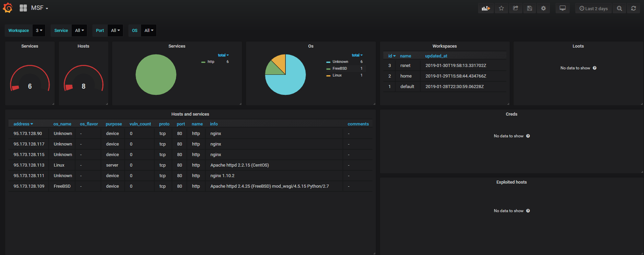
Task: Click Linux color swatch in Os legend
Action: click(328, 75)
